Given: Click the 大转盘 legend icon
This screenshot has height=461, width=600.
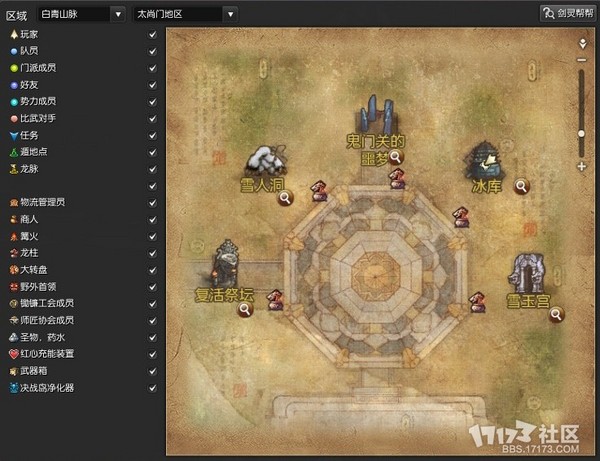Looking at the screenshot, I should pyautogui.click(x=14, y=270).
